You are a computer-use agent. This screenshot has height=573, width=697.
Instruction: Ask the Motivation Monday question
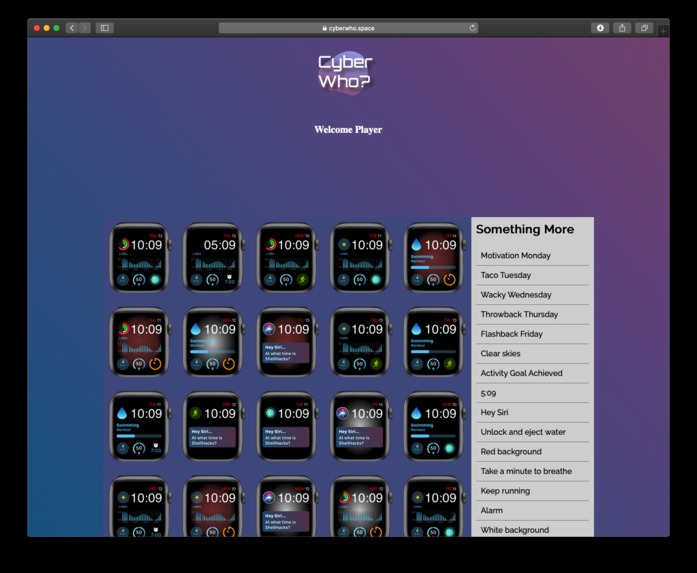(x=532, y=256)
